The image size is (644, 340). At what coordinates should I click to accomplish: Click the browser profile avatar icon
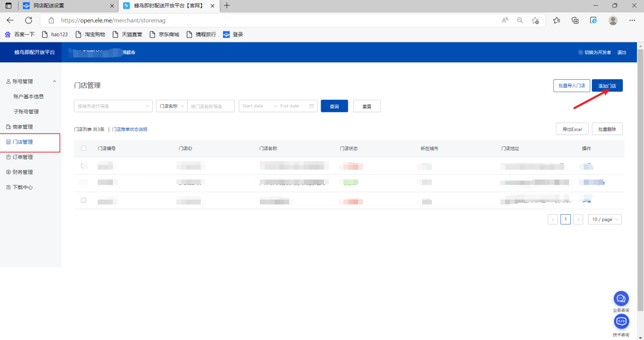pyautogui.click(x=613, y=20)
